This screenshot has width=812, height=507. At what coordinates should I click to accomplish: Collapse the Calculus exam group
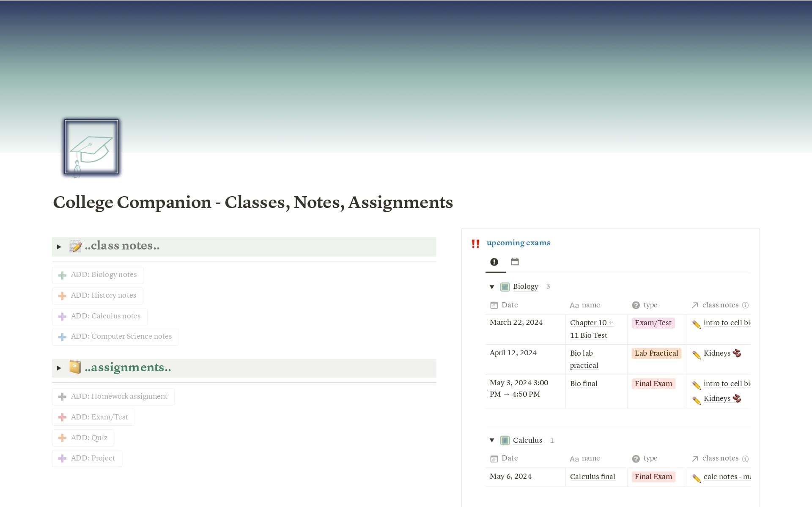(492, 440)
